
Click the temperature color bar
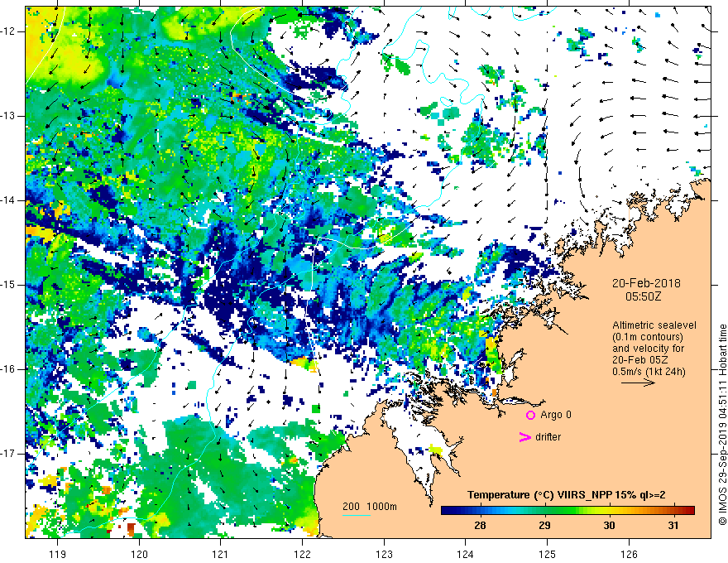pos(568,510)
